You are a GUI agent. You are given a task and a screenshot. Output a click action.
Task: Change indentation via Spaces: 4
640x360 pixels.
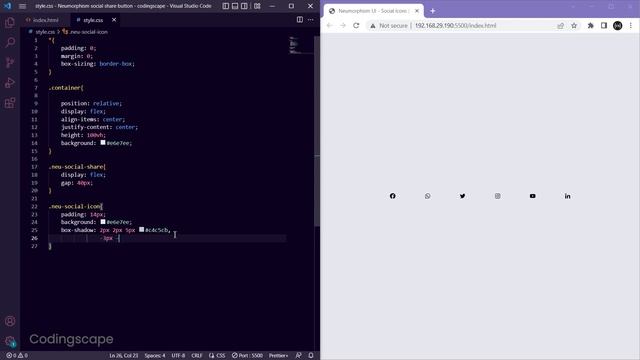coord(155,356)
